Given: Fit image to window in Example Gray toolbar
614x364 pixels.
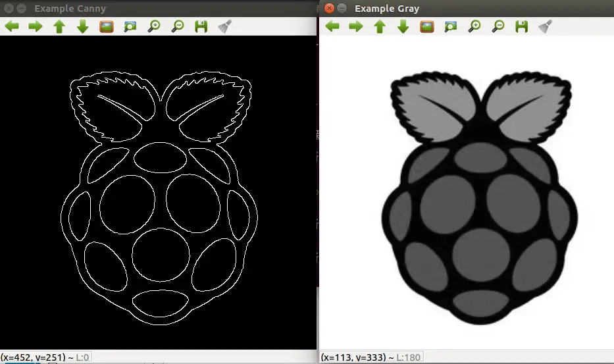Looking at the screenshot, I should click(x=450, y=26).
